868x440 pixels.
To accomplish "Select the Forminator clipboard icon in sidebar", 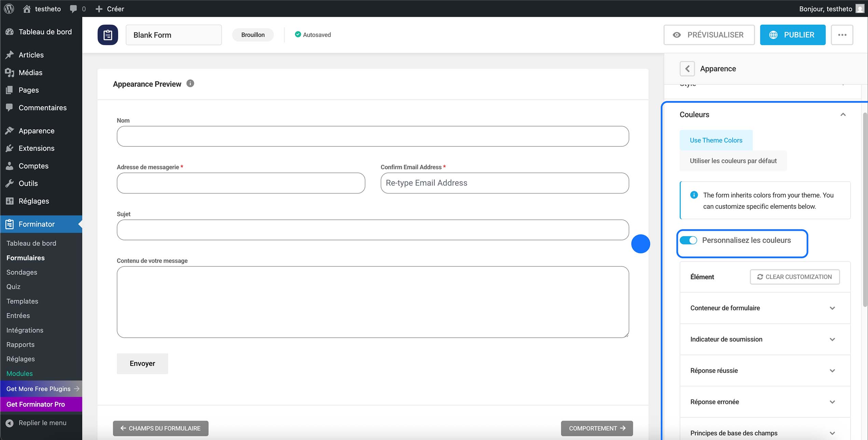I will point(9,224).
